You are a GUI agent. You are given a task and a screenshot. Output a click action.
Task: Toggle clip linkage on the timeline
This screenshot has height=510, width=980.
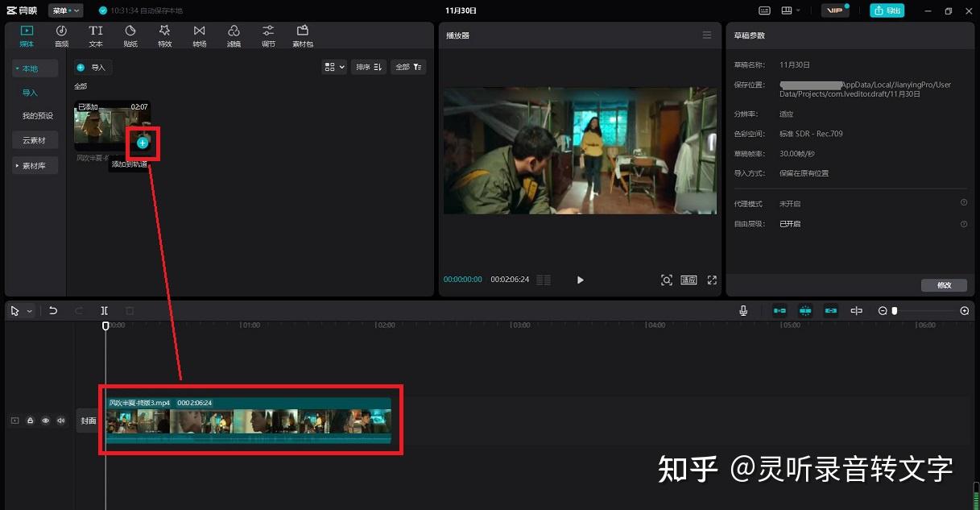[831, 311]
